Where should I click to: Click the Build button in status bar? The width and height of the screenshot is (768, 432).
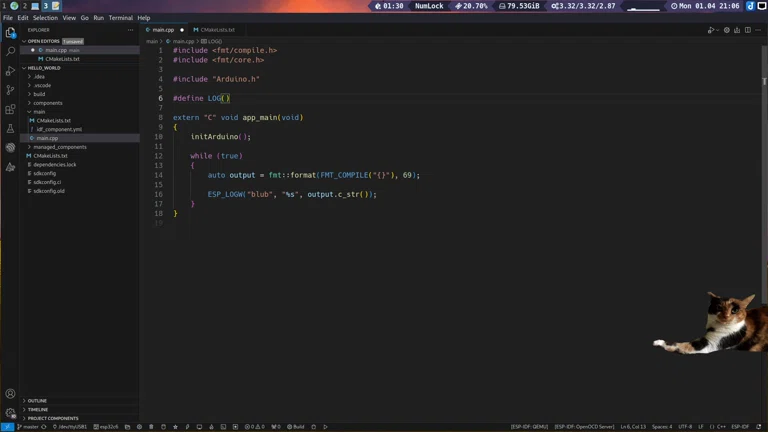296,427
